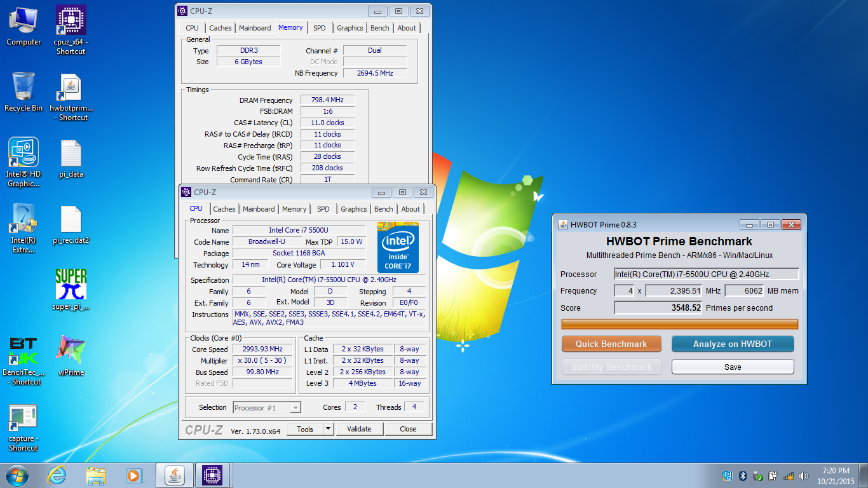868x488 pixels.
Task: Click Core Speed value 2993.93 MHz
Action: pos(262,349)
